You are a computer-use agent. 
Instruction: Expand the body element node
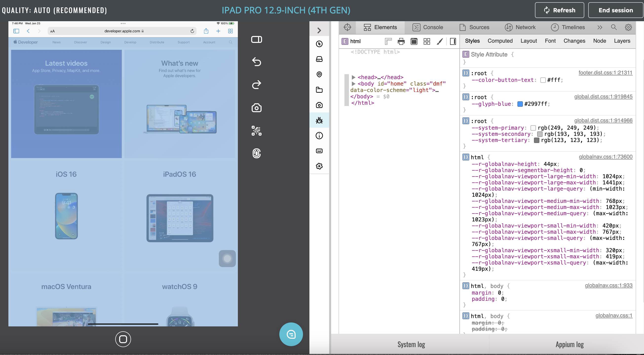pos(353,84)
